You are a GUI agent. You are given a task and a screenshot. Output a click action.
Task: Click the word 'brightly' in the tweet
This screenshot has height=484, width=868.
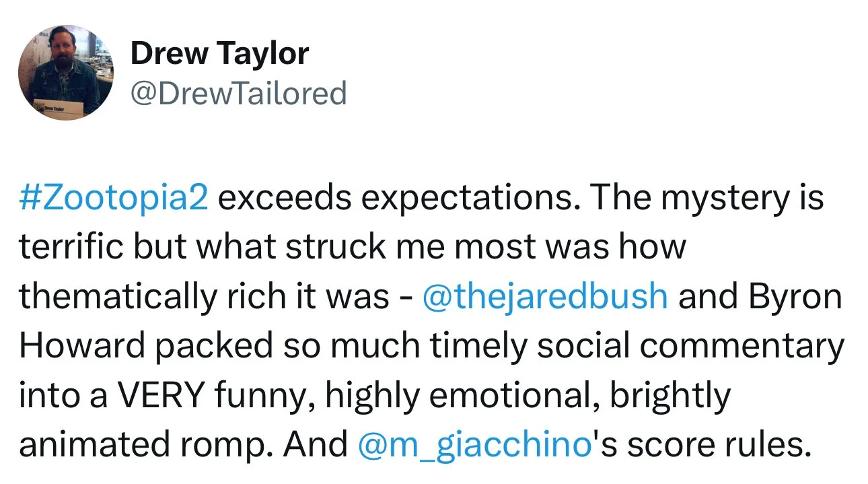[671, 396]
